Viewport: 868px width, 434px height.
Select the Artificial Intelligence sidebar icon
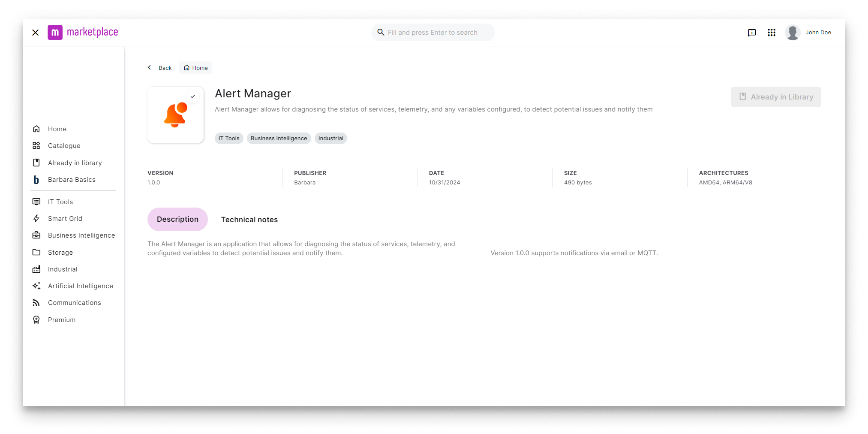click(x=36, y=286)
